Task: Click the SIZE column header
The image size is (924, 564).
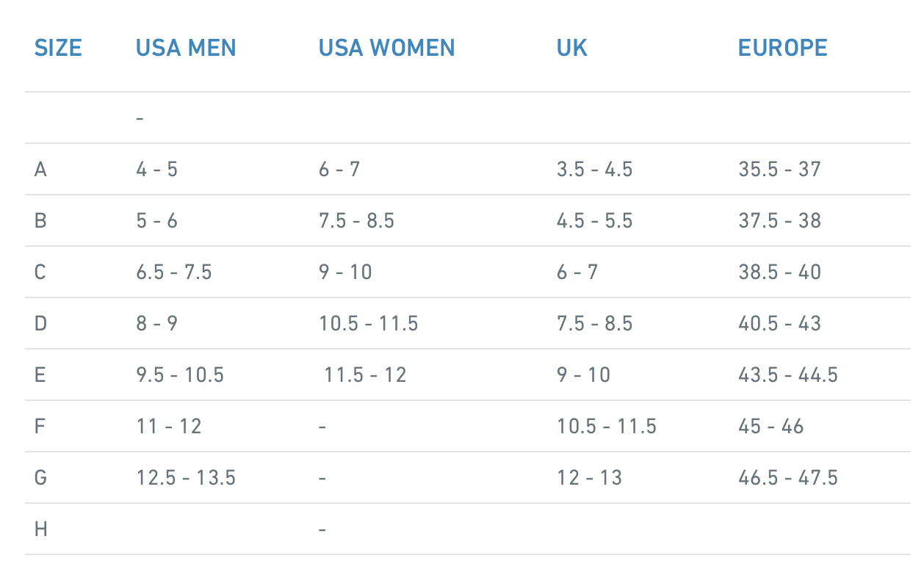Action: pos(58,48)
